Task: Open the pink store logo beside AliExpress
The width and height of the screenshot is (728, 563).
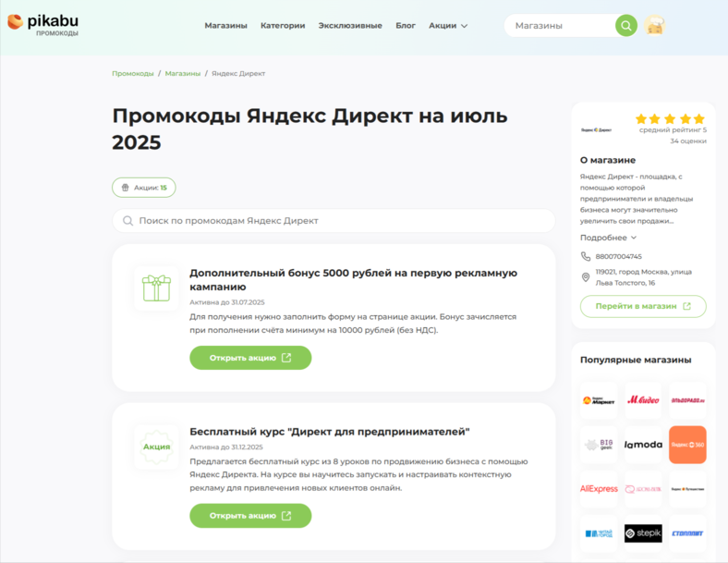Action: [643, 489]
